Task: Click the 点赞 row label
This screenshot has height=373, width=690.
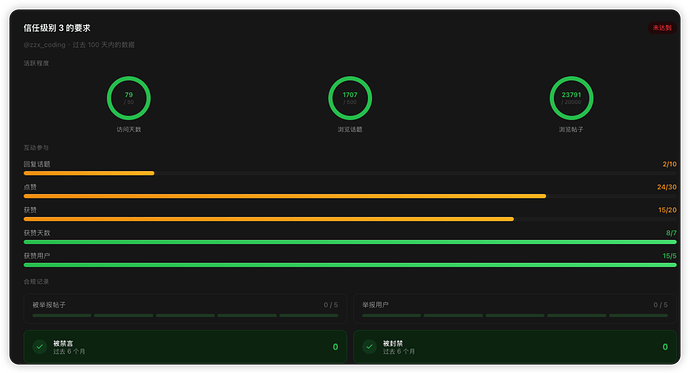Action: point(30,187)
